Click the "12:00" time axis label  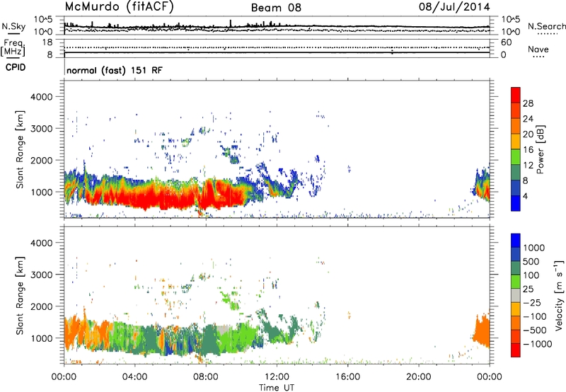pyautogui.click(x=277, y=377)
